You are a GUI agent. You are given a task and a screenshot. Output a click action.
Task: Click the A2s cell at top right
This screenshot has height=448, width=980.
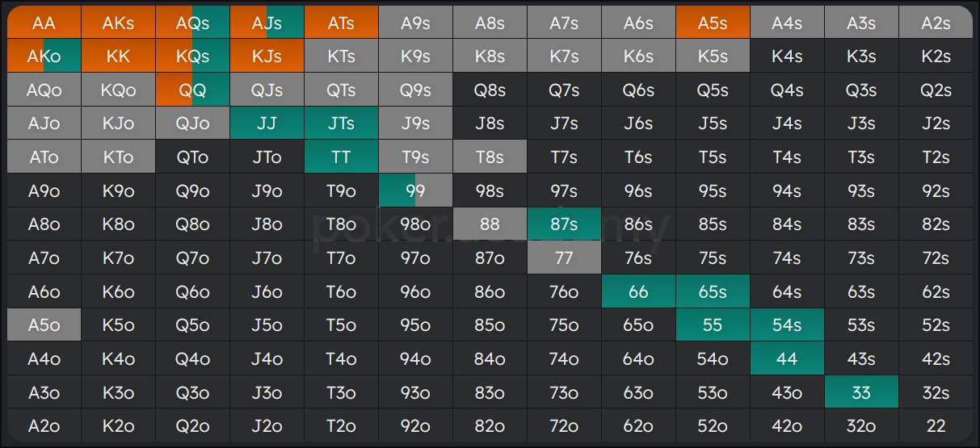pos(936,23)
